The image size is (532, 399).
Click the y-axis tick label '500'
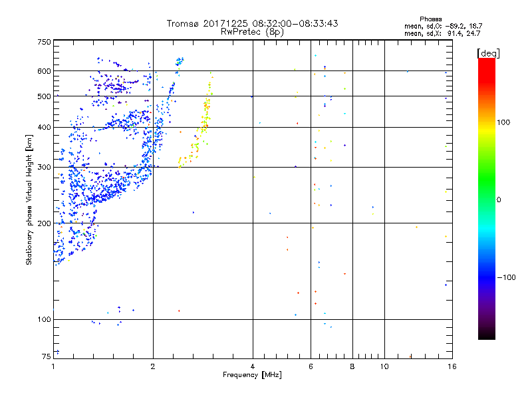44,96
